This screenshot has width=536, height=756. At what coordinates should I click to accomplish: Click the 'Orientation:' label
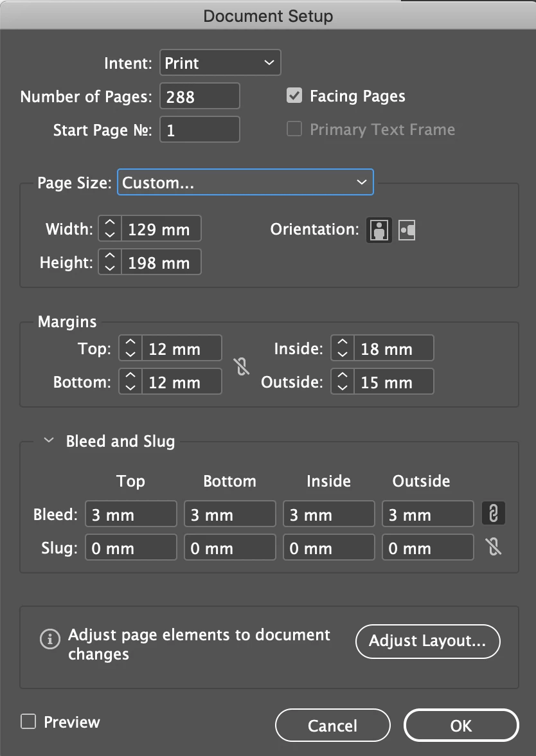point(314,229)
